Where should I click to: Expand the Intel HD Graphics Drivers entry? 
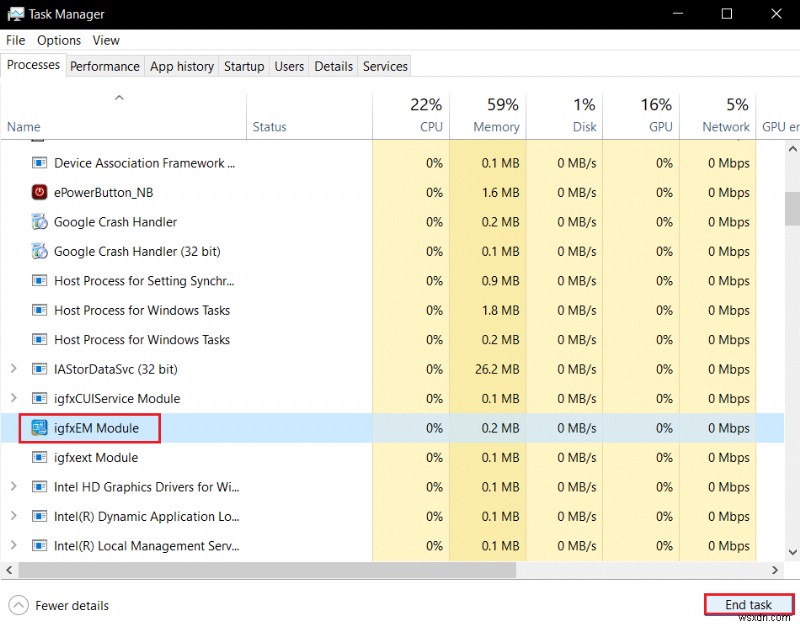[12, 487]
